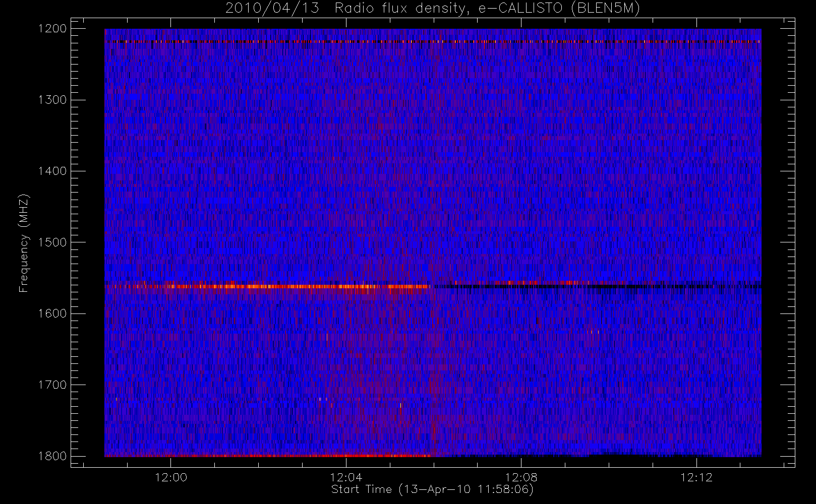
Task: Click the 'Start Time (13-Apr-10 11:58:06)' label
Action: (432, 489)
